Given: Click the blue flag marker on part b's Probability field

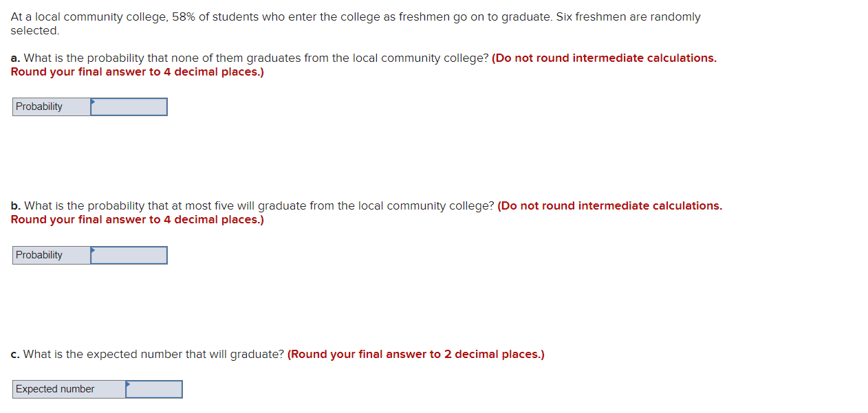Looking at the screenshot, I should click(x=91, y=251).
